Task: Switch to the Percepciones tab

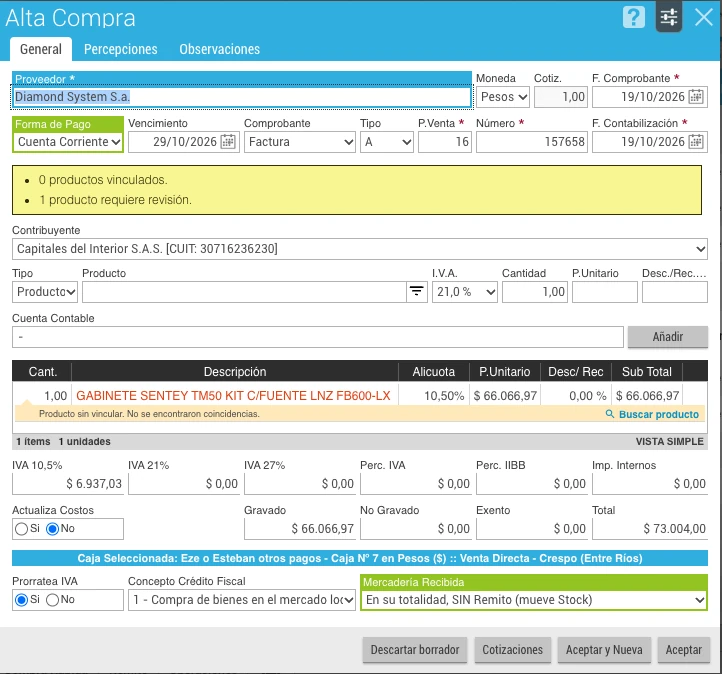Action: point(121,49)
